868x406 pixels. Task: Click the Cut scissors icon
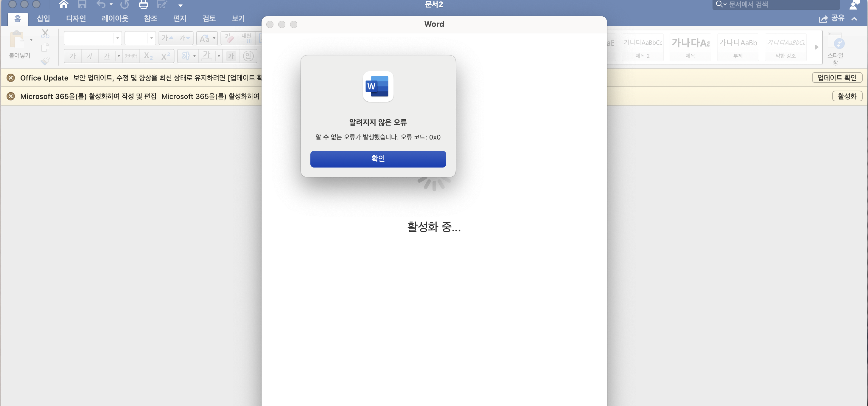coord(45,33)
